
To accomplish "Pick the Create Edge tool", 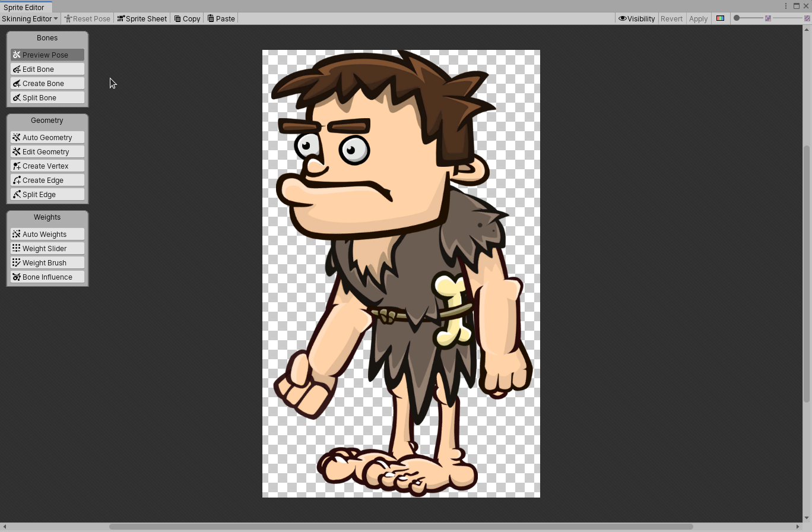I will pos(47,180).
